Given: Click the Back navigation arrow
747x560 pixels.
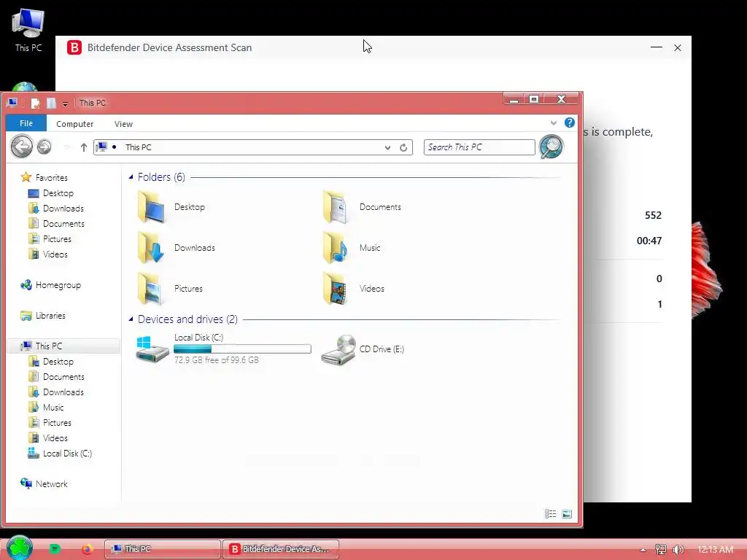Looking at the screenshot, I should point(22,147).
